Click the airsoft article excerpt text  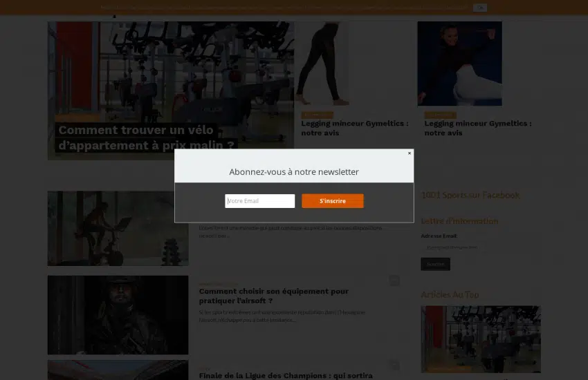pyautogui.click(x=282, y=316)
